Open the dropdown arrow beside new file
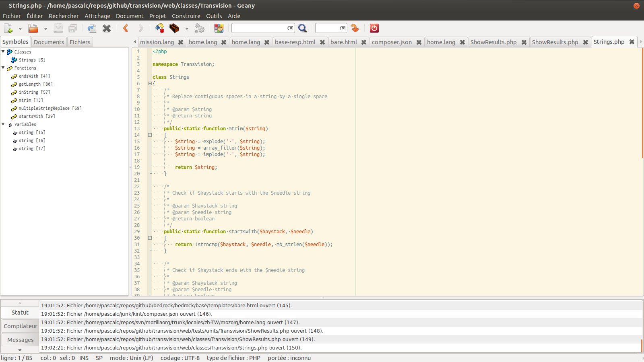 pyautogui.click(x=20, y=29)
